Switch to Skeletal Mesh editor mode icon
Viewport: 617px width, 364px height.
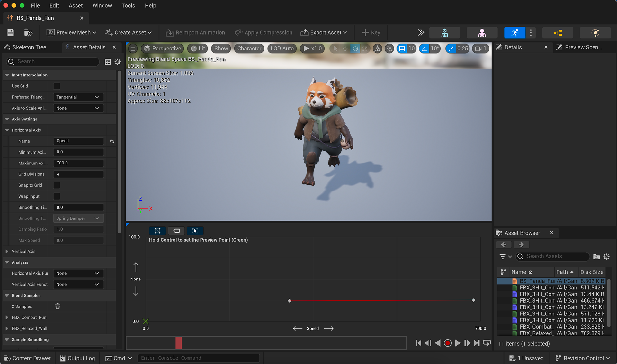(482, 32)
